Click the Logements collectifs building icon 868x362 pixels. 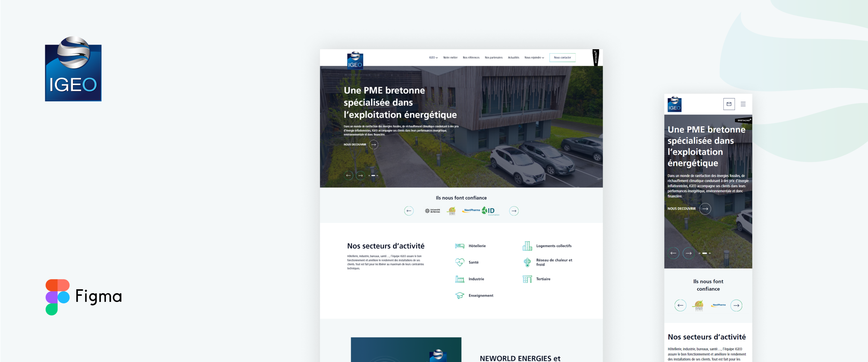(x=527, y=246)
